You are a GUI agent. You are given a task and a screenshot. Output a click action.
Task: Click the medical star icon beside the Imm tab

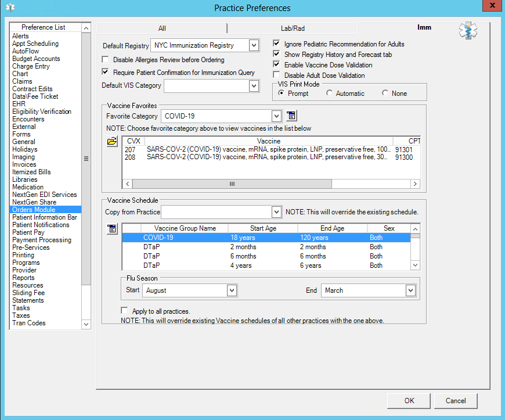468,31
